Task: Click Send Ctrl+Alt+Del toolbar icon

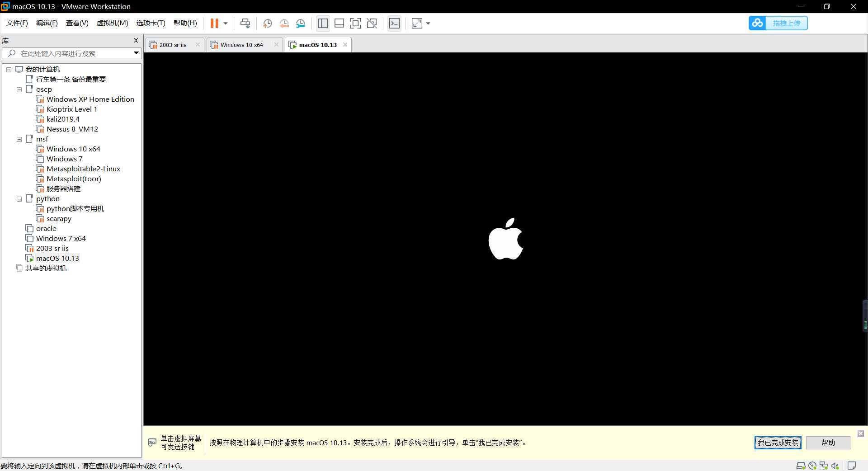Action: [245, 23]
